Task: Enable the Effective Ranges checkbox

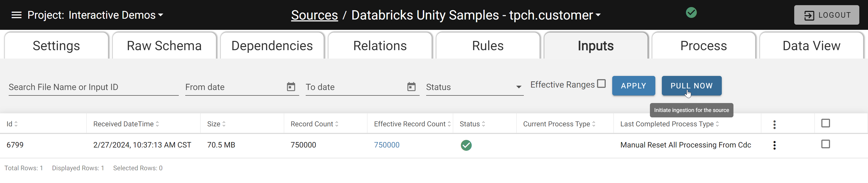Action: pos(601,84)
